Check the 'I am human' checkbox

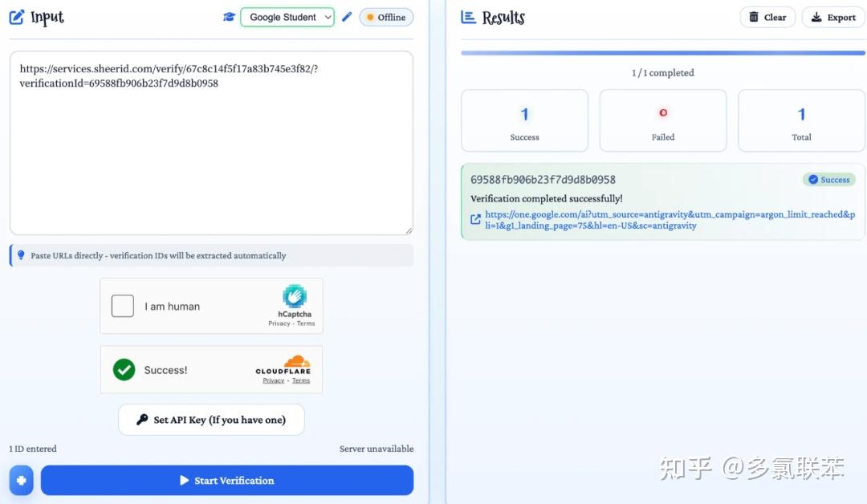(123, 306)
